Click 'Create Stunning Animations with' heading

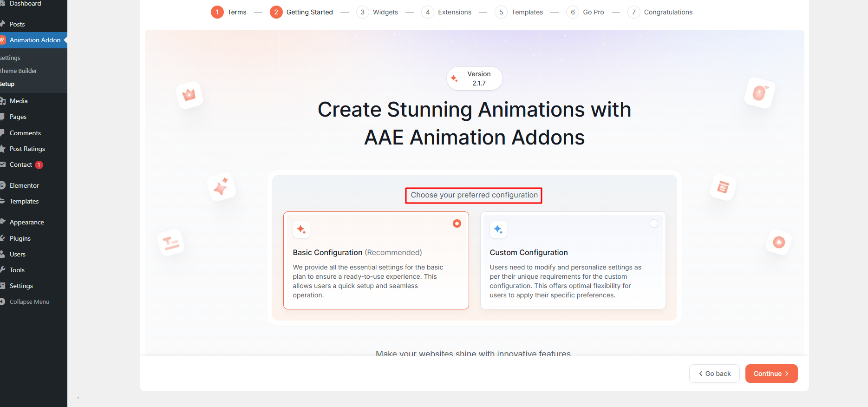(x=474, y=110)
